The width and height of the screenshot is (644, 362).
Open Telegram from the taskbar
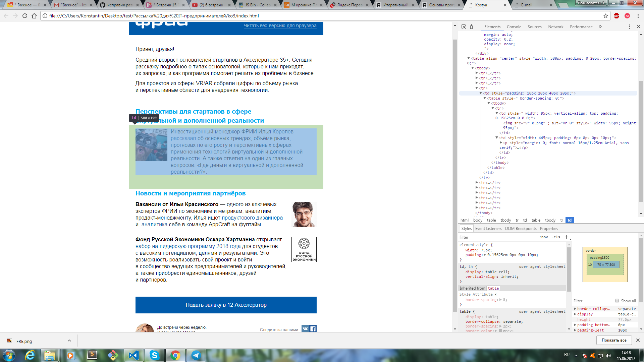(196, 355)
